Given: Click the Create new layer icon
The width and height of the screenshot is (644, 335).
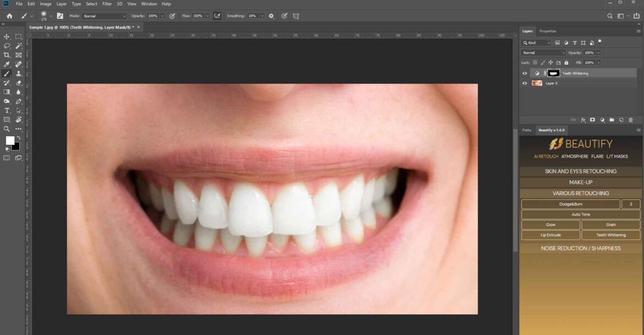Looking at the screenshot, I should coord(621,120).
